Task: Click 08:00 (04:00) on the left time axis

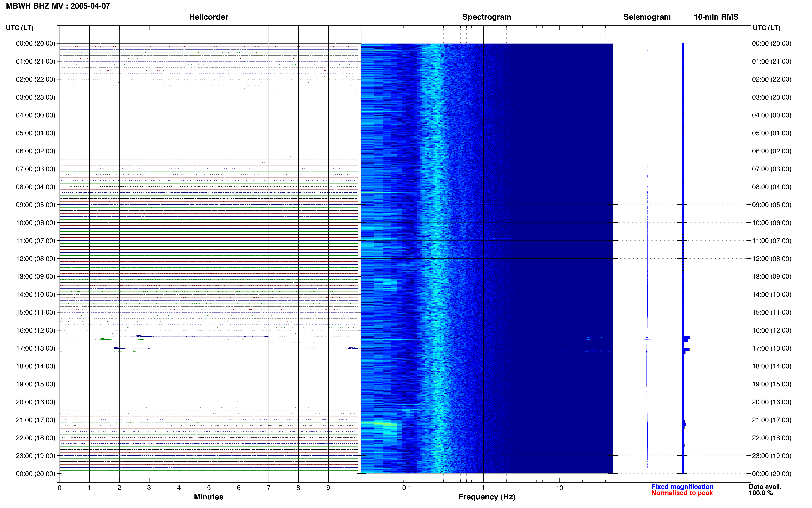Action: tap(36, 187)
